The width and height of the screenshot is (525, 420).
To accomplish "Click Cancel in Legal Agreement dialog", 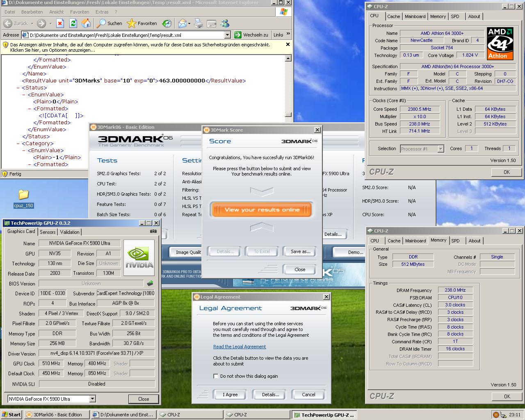I will point(308,395).
